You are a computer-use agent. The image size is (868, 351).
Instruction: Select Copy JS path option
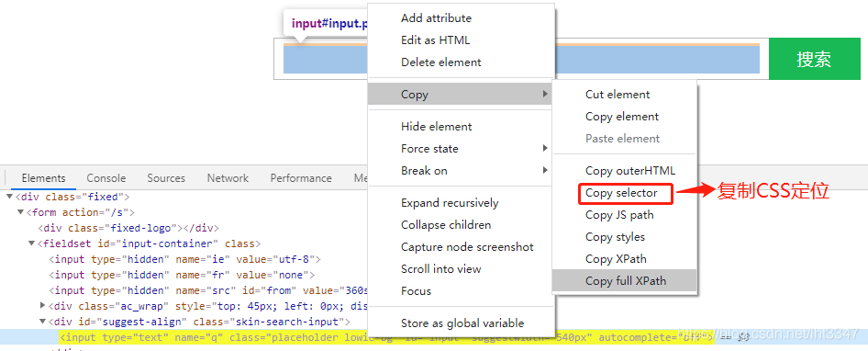point(625,215)
